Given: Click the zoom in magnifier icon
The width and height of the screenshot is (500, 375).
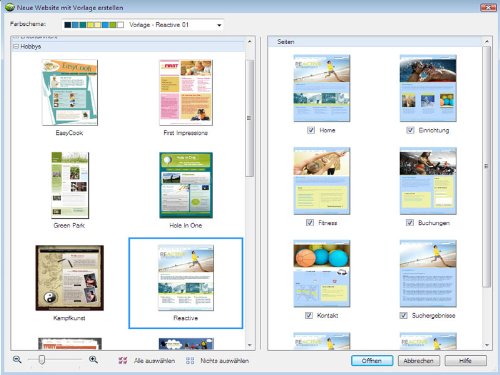Looking at the screenshot, I should (x=93, y=360).
